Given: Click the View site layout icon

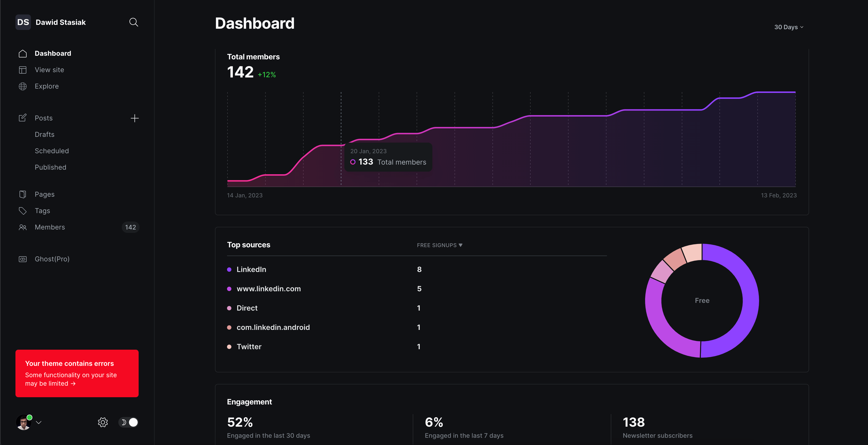Looking at the screenshot, I should [22, 70].
